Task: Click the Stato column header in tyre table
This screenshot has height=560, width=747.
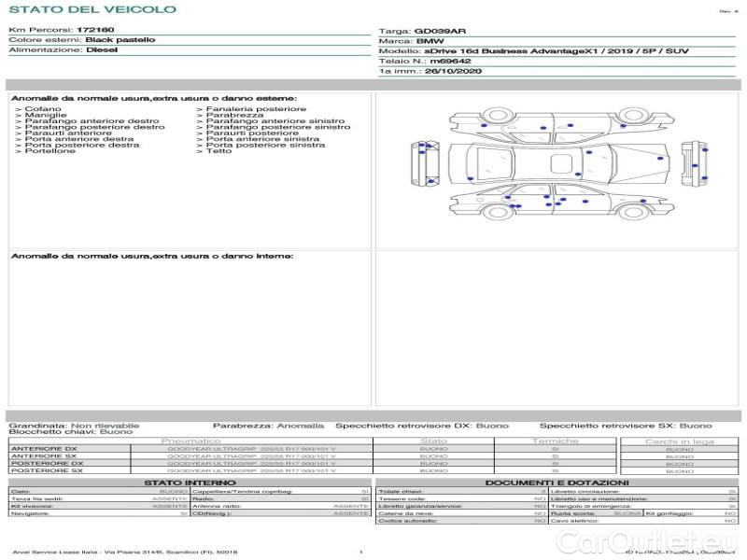Action: tap(433, 441)
